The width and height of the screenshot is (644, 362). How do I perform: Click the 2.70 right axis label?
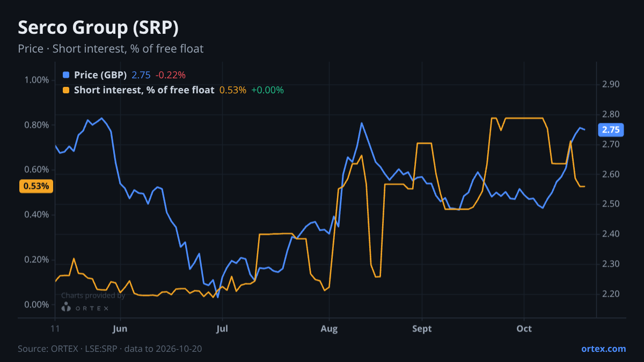[611, 144]
